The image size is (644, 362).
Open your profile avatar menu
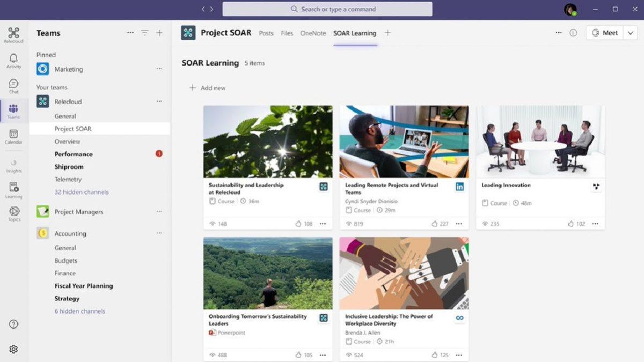[570, 9]
